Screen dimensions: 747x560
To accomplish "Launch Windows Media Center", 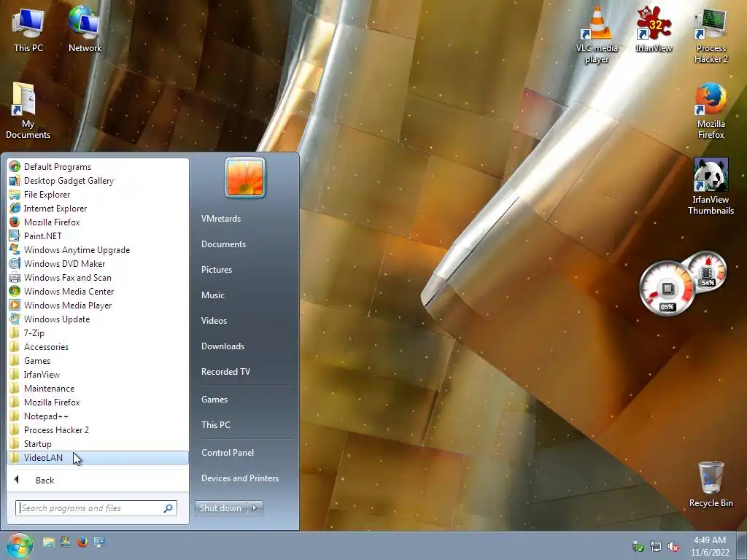I will (x=98, y=291).
